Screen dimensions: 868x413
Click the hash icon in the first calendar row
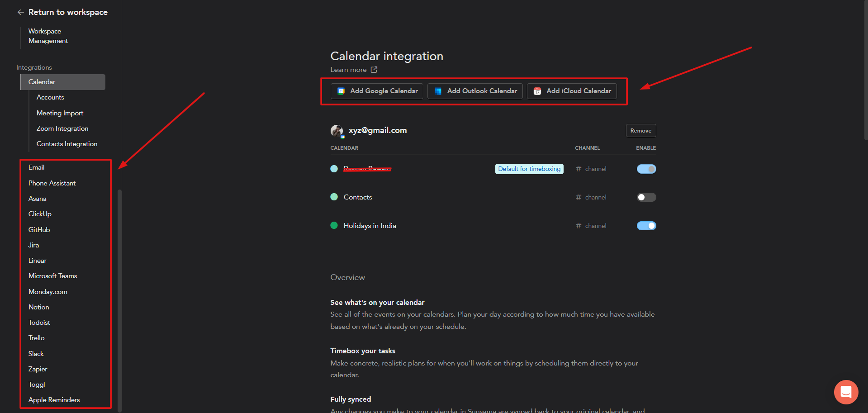click(578, 169)
